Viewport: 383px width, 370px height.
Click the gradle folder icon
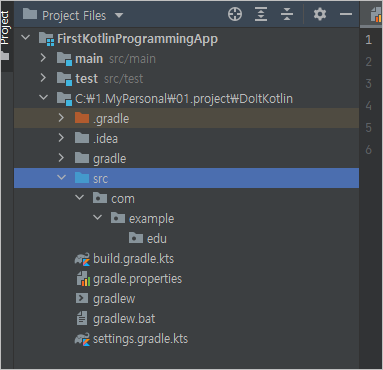[x=82, y=158]
